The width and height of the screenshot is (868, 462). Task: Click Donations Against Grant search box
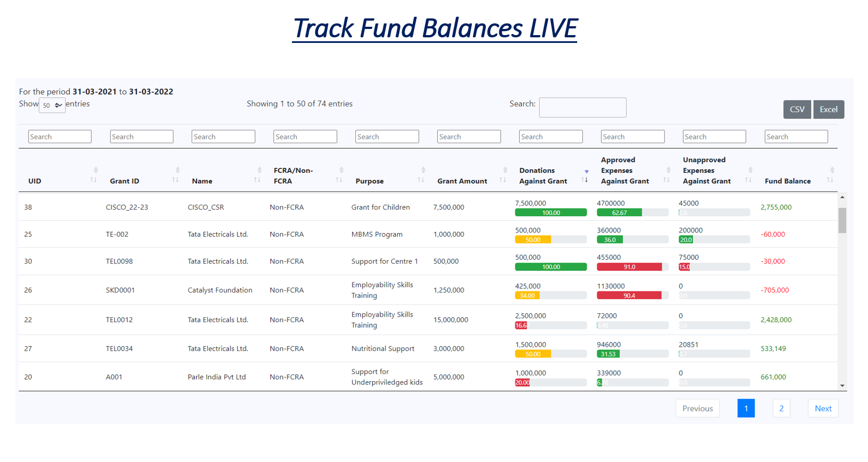pos(551,137)
